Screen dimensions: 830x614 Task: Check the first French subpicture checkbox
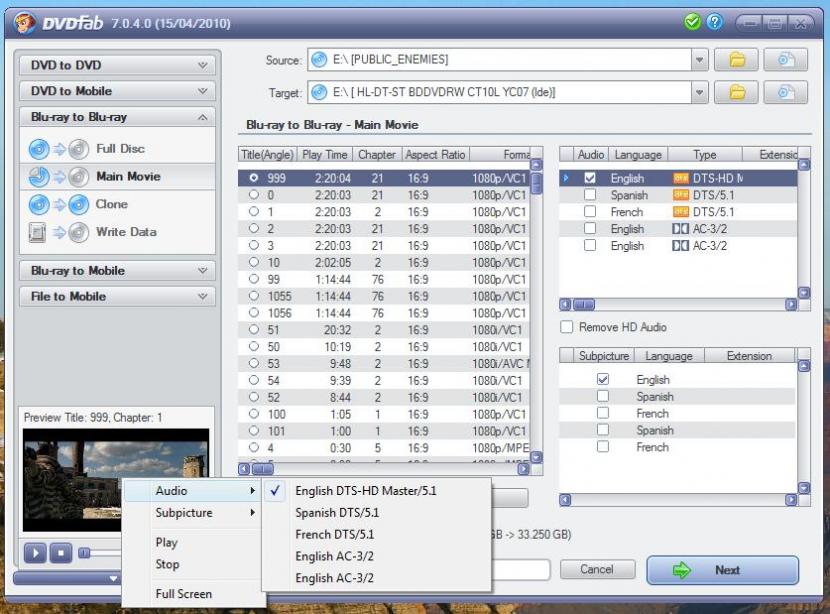click(602, 413)
